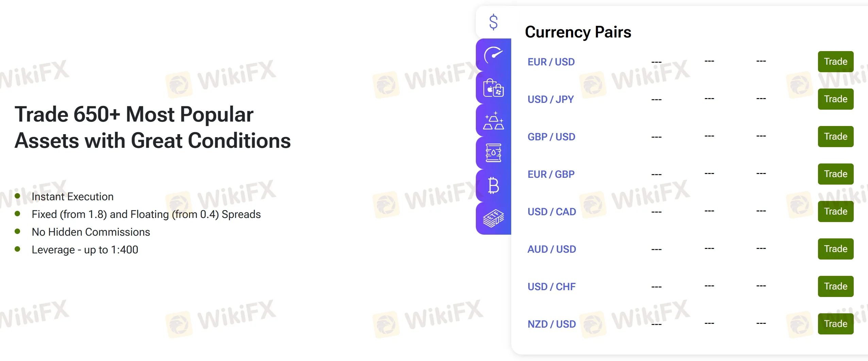Open the shopping bag stocks category icon
This screenshot has height=361, width=868.
[x=493, y=88]
